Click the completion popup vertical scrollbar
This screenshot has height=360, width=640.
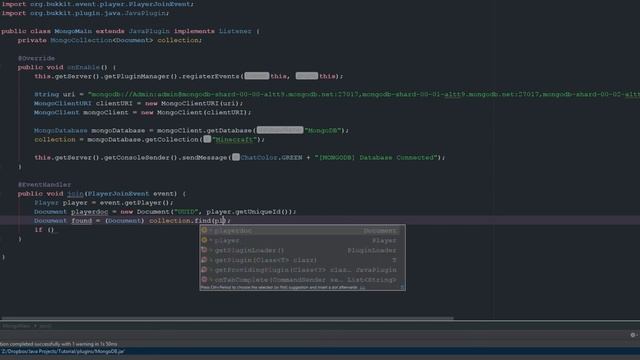click(x=403, y=255)
